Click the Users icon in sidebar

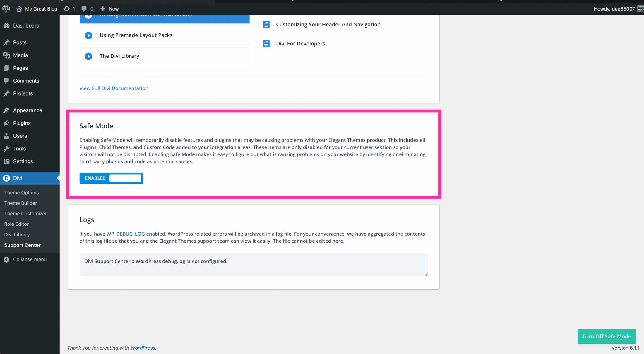(x=6, y=136)
